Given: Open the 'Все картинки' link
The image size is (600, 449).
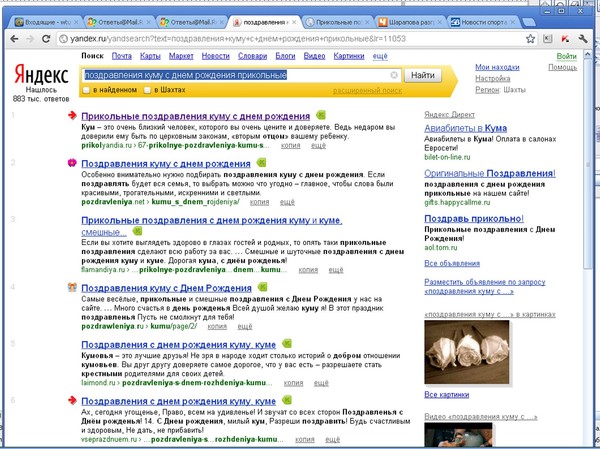Looking at the screenshot, I should click(x=447, y=395).
